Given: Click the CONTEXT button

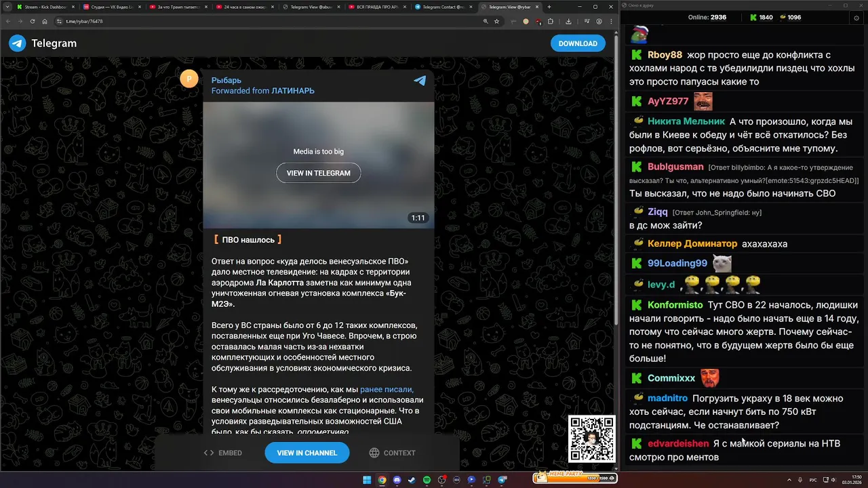Looking at the screenshot, I should coord(392,453).
